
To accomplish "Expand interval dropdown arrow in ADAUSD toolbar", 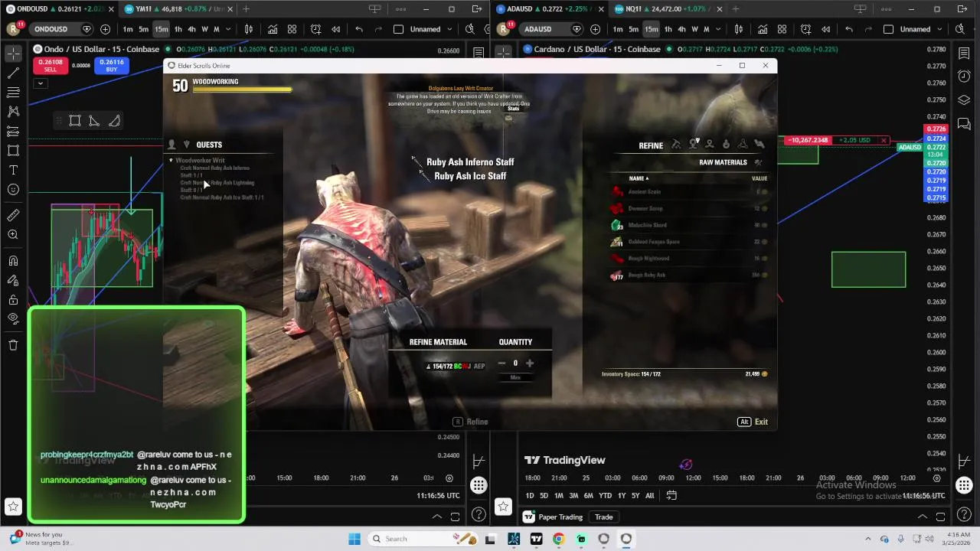I will [718, 29].
